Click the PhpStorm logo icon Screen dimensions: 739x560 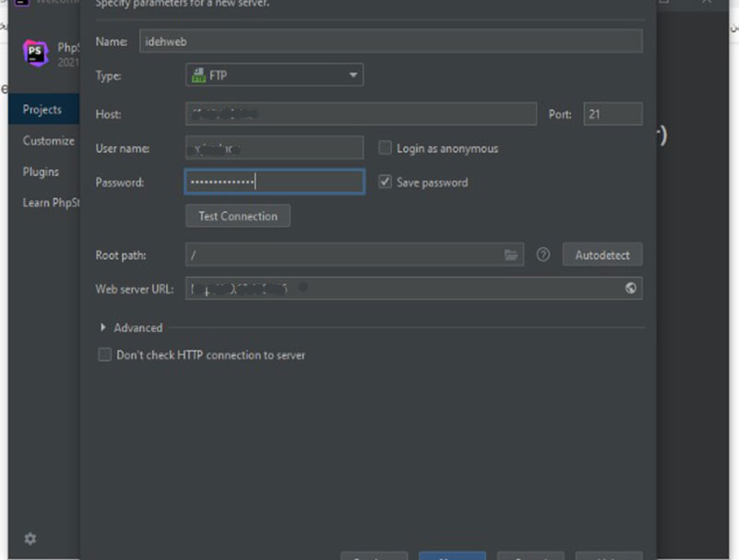point(35,53)
